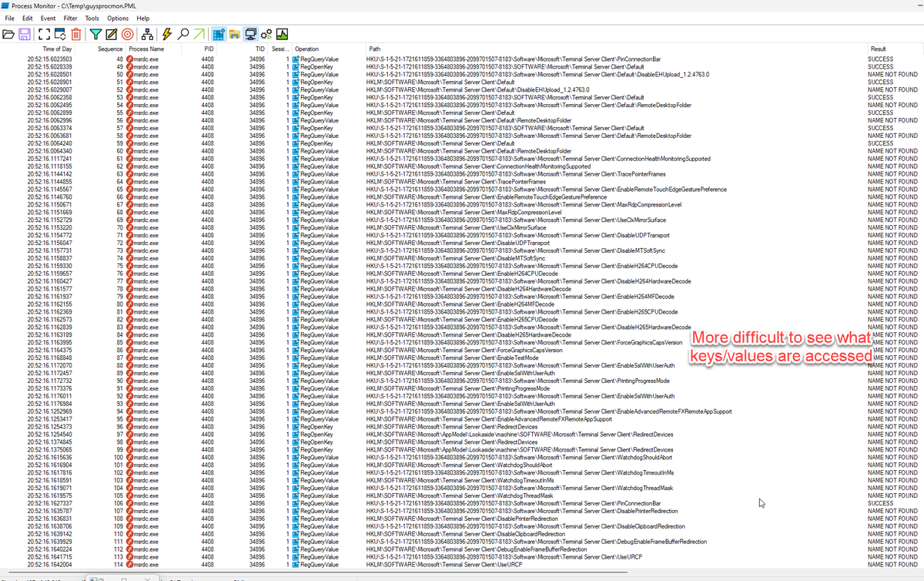924x581 pixels.
Task: Select the path ending DisableEHUpload_1.2.4763.0 in row 50
Action: coord(538,75)
